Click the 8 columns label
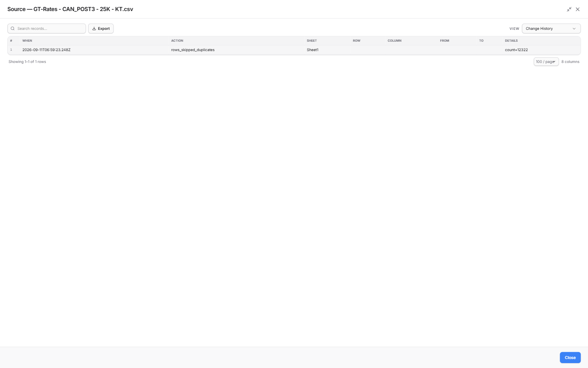 pyautogui.click(x=570, y=62)
